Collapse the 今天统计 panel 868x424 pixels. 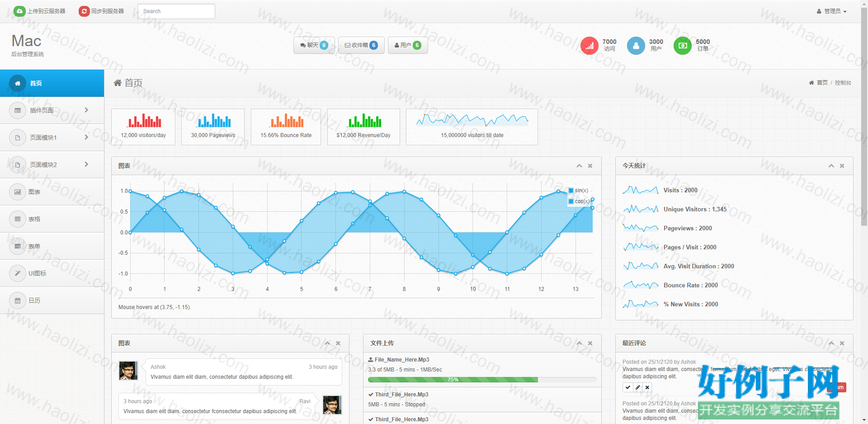point(831,166)
